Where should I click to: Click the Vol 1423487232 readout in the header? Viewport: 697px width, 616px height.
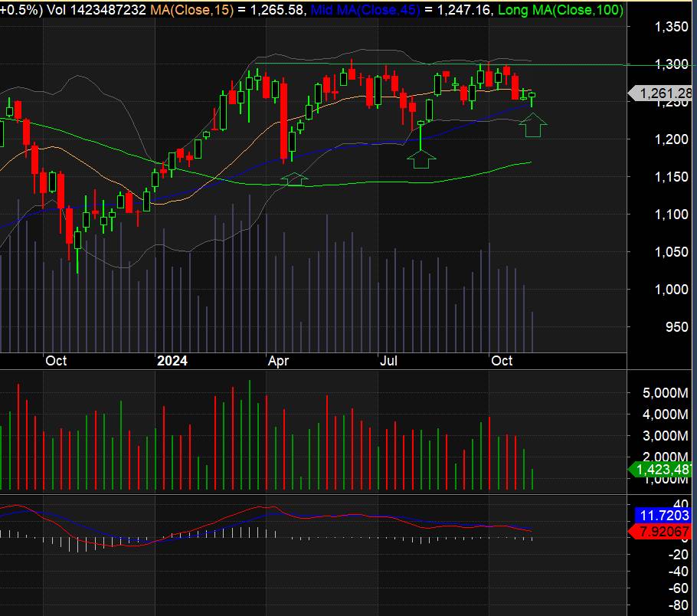(x=97, y=10)
